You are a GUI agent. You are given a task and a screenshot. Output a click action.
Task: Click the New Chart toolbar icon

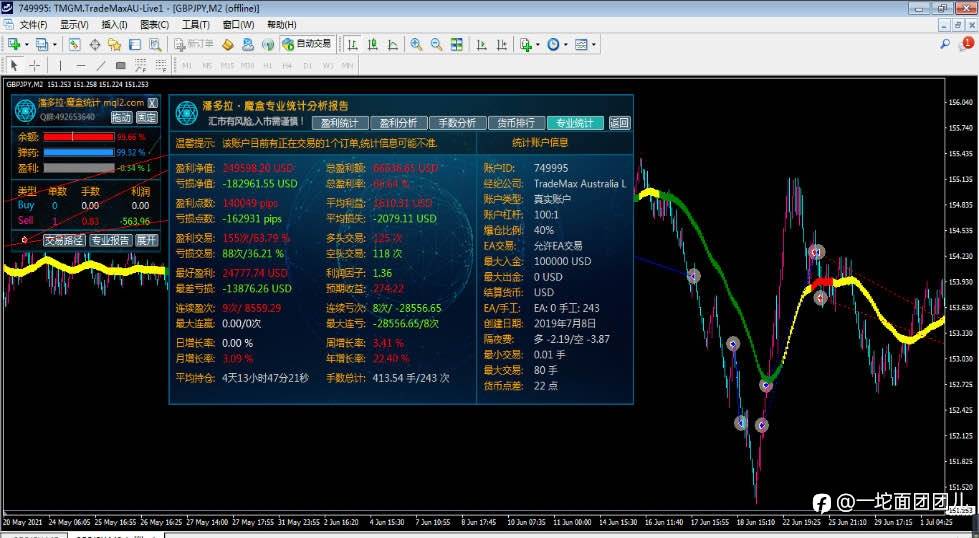(x=14, y=44)
